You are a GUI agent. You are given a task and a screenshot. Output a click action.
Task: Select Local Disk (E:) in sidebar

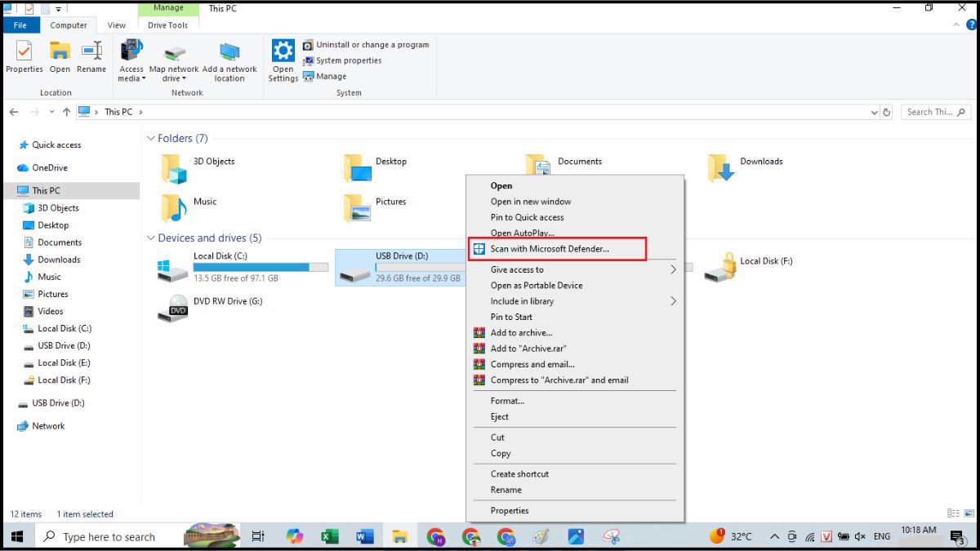57,362
